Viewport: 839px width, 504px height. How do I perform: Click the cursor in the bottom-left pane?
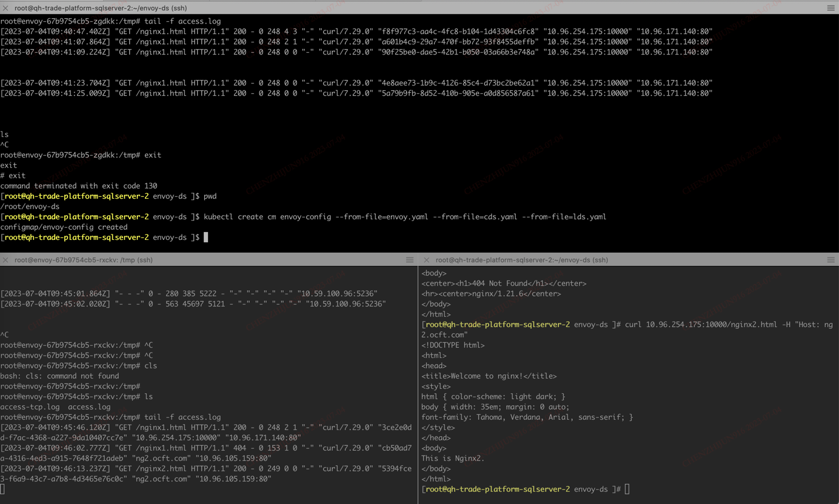coord(3,489)
